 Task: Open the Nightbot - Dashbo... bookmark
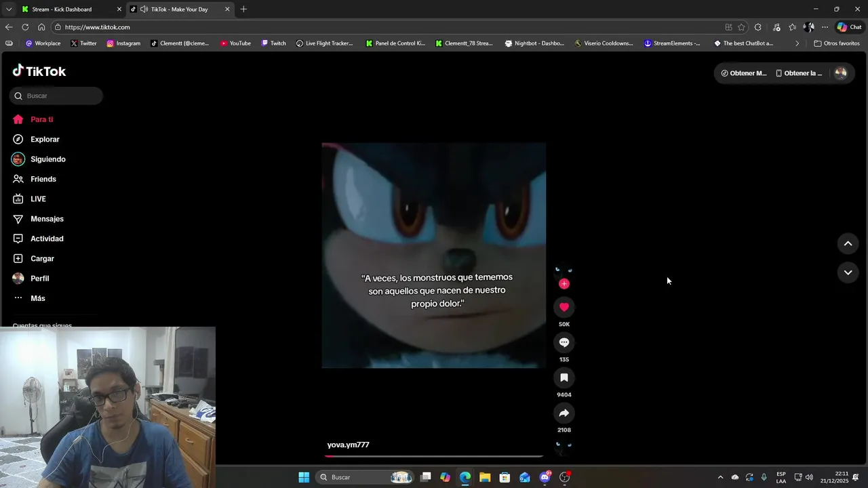(534, 43)
